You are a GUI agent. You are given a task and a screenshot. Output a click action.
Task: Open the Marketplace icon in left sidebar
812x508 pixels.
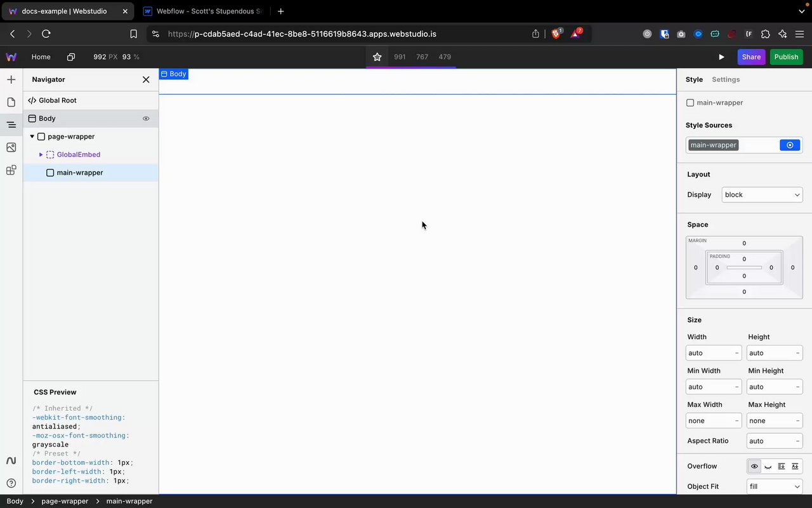click(x=11, y=170)
